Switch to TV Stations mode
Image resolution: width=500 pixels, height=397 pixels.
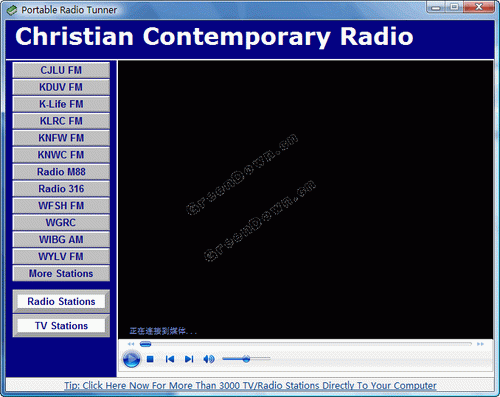[x=61, y=326]
